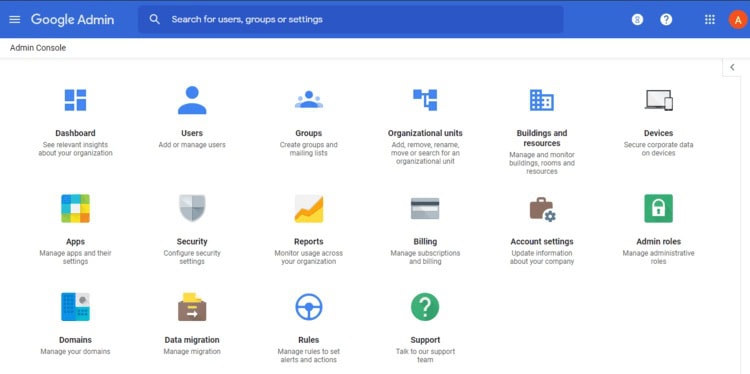
Task: Click 'Manage administrative roles' text
Action: point(659,257)
